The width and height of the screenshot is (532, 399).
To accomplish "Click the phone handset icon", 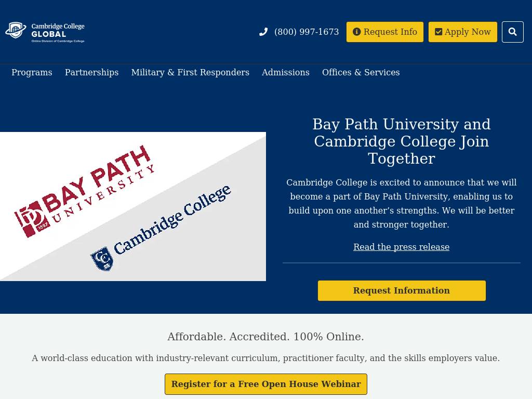I will 263,32.
